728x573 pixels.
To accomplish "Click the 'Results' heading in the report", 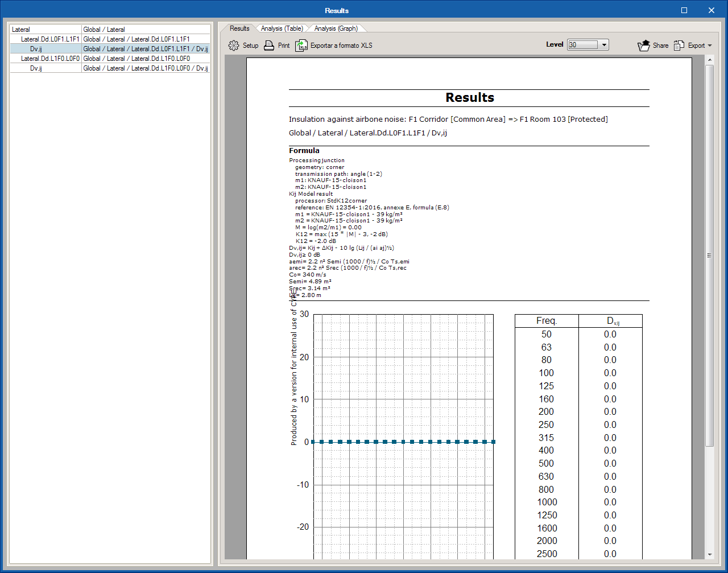I will click(x=470, y=97).
